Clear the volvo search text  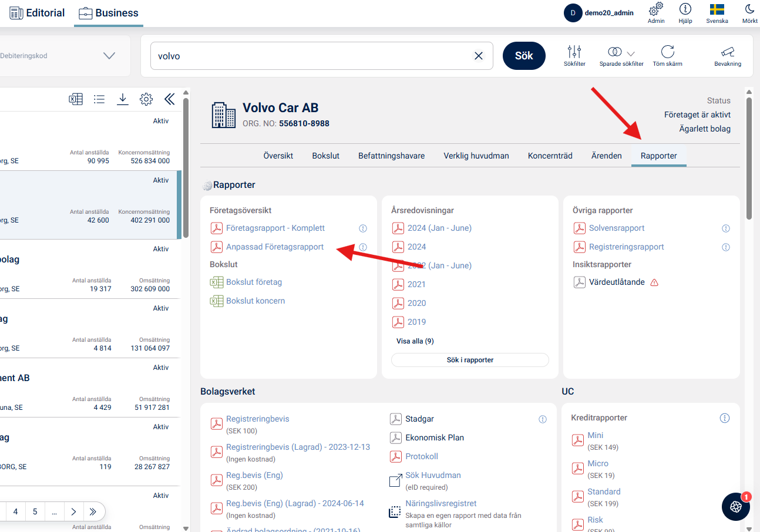tap(479, 56)
